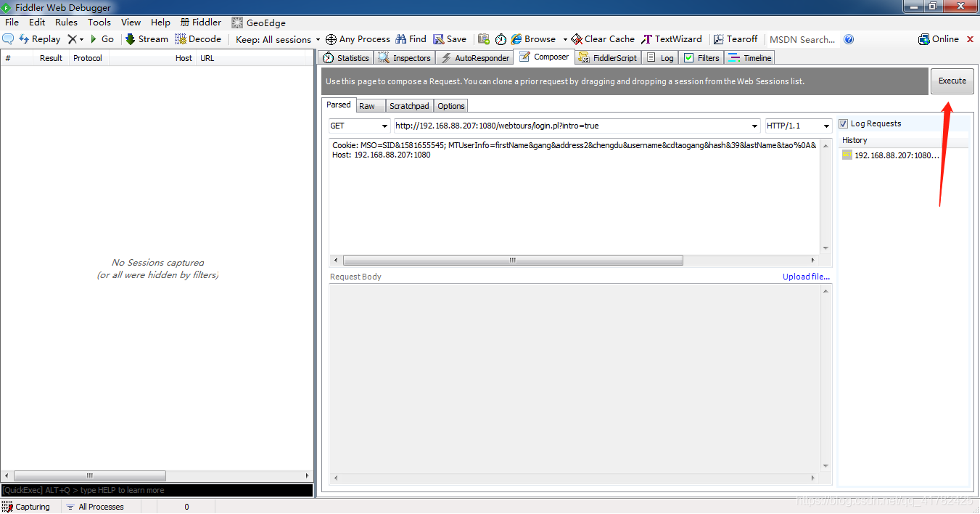Open help question mark icon
980x514 pixels.
tap(849, 39)
